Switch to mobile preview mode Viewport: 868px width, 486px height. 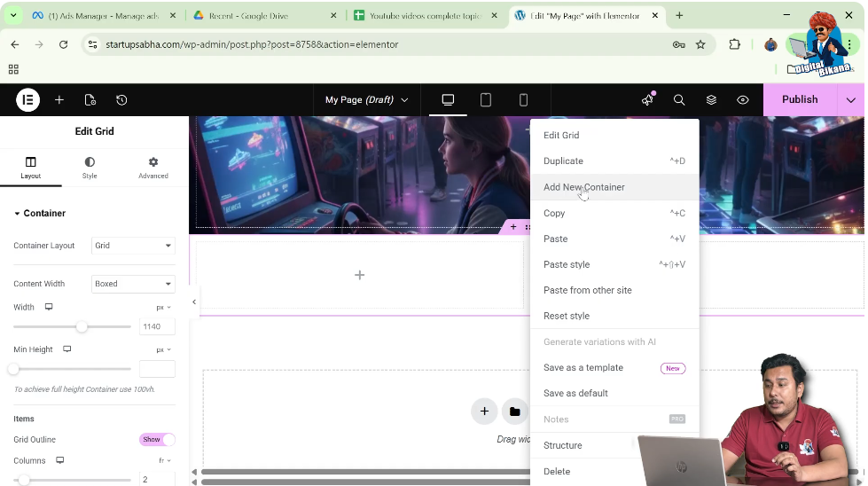(523, 100)
